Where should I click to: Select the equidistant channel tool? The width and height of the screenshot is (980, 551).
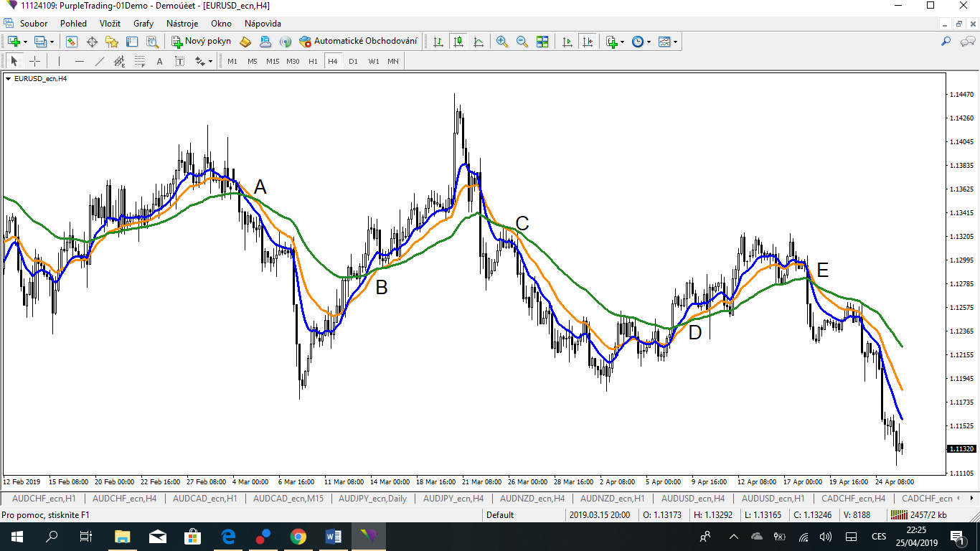tap(120, 61)
